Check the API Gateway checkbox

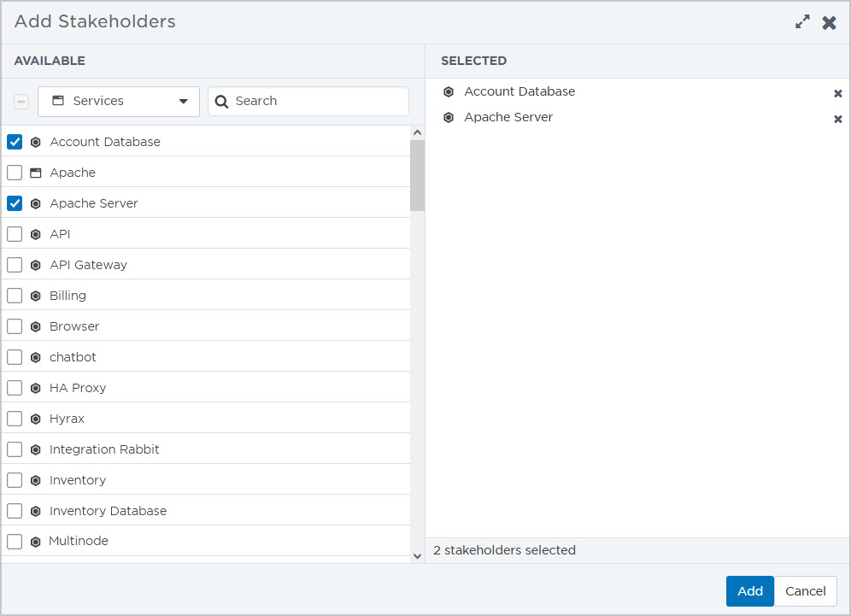coord(15,265)
